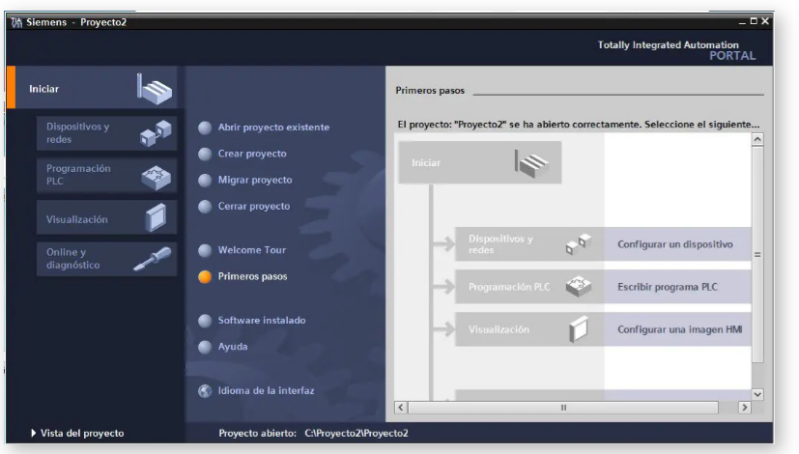Open the Iniciar portal tab
The image size is (799, 454).
pyautogui.click(x=96, y=88)
